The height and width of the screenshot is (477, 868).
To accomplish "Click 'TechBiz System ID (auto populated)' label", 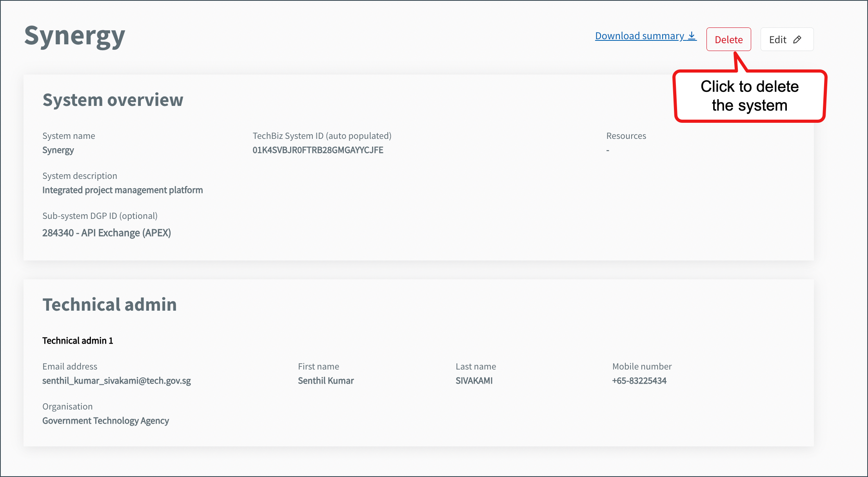I will [322, 136].
